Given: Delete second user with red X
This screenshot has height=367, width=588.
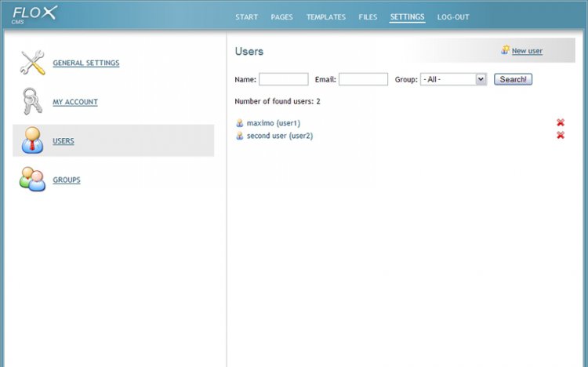Looking at the screenshot, I should click(561, 136).
